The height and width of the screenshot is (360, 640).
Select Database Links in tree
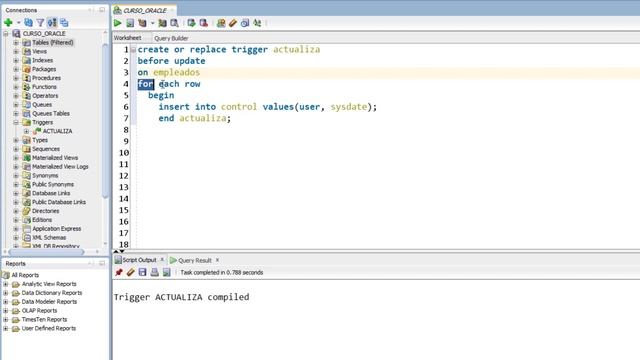(51, 193)
